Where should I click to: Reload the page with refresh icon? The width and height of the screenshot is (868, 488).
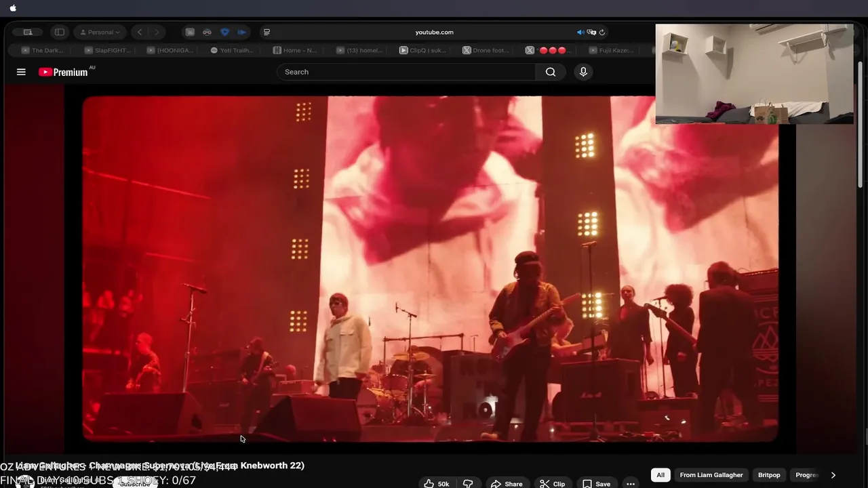point(601,32)
